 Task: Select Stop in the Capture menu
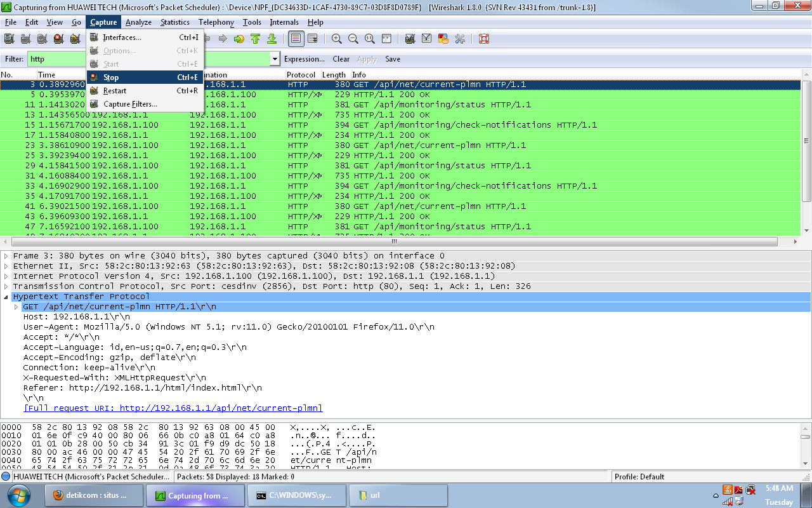click(x=145, y=77)
